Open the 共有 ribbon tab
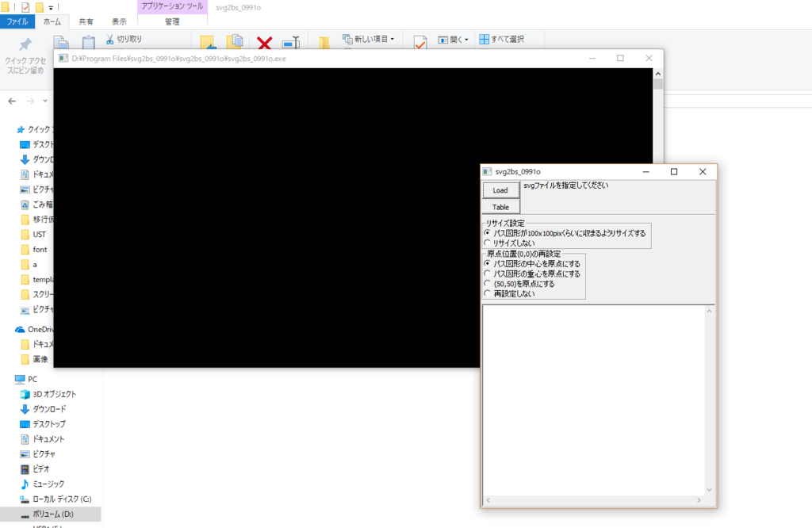 [x=86, y=21]
